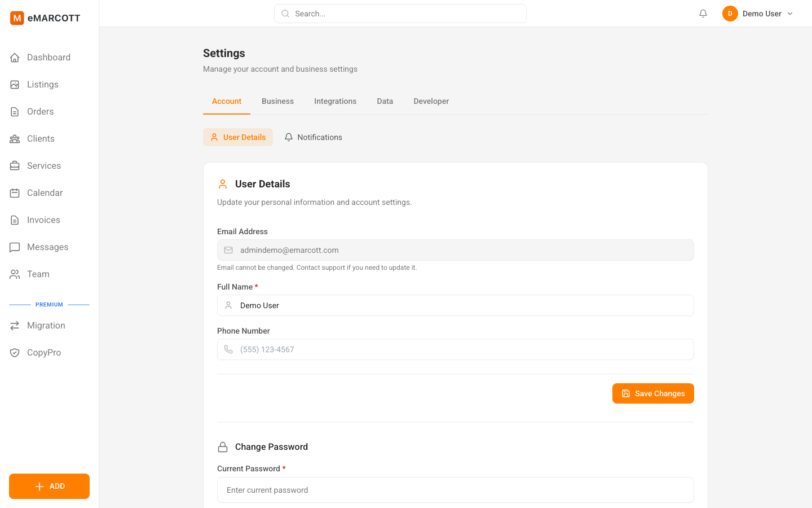Open the Migration premium tool
The image size is (812, 508).
pos(46,325)
